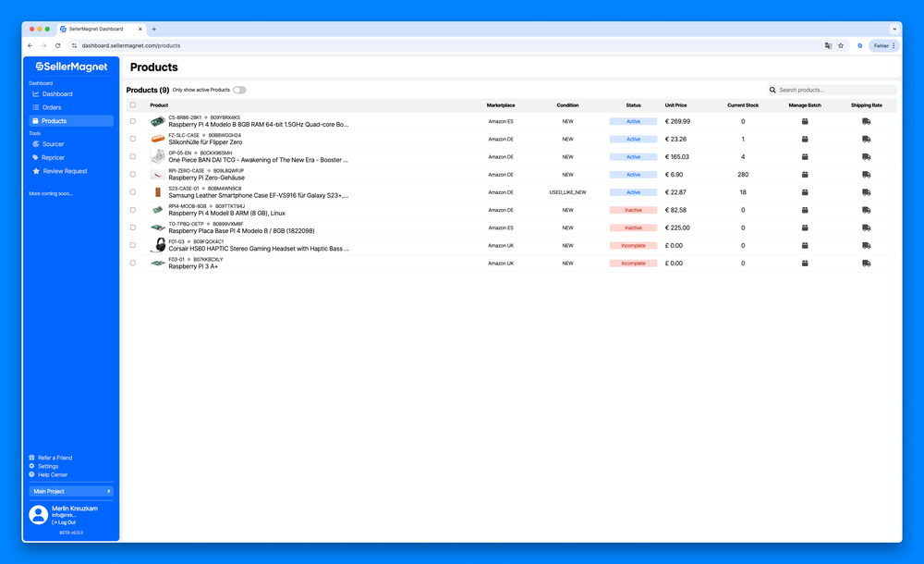The height and width of the screenshot is (564, 924).
Task: Toggle Only show active Products switch
Action: pyautogui.click(x=239, y=91)
